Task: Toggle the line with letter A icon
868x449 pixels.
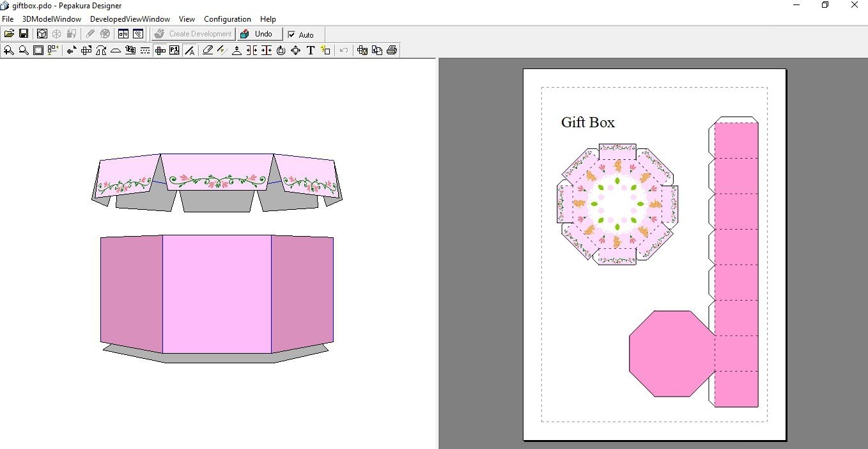Action: 189,50
